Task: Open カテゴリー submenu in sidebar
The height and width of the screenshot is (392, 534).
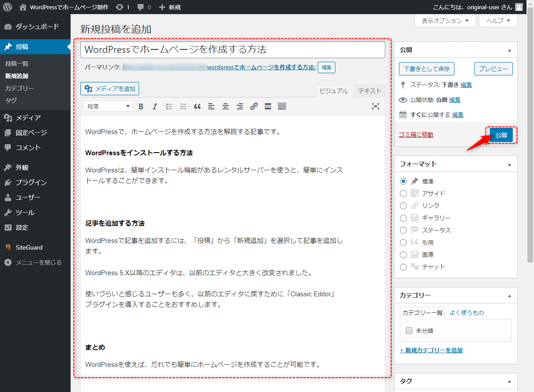Action: tap(19, 88)
